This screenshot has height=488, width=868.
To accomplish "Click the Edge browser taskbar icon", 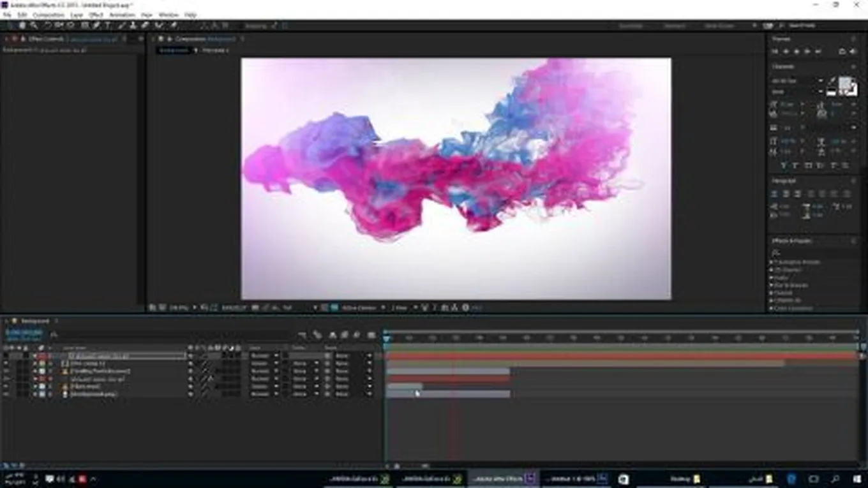I will click(x=791, y=478).
